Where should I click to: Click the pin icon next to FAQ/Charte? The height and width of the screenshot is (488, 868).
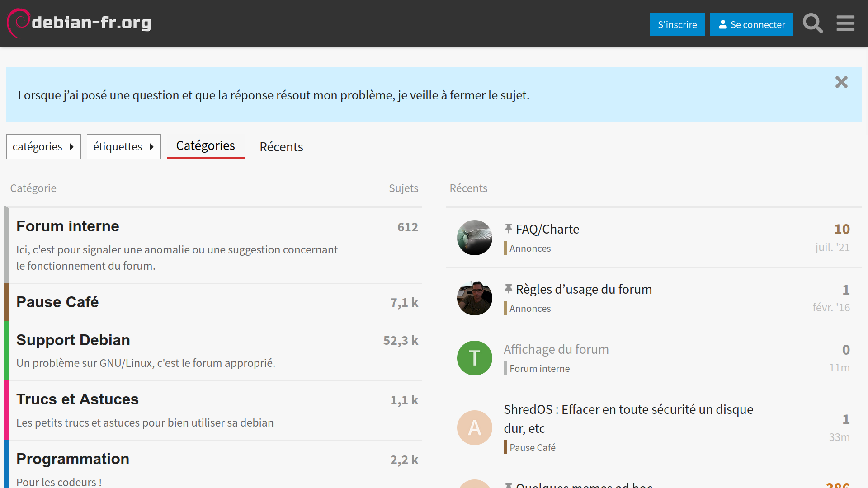coord(509,229)
